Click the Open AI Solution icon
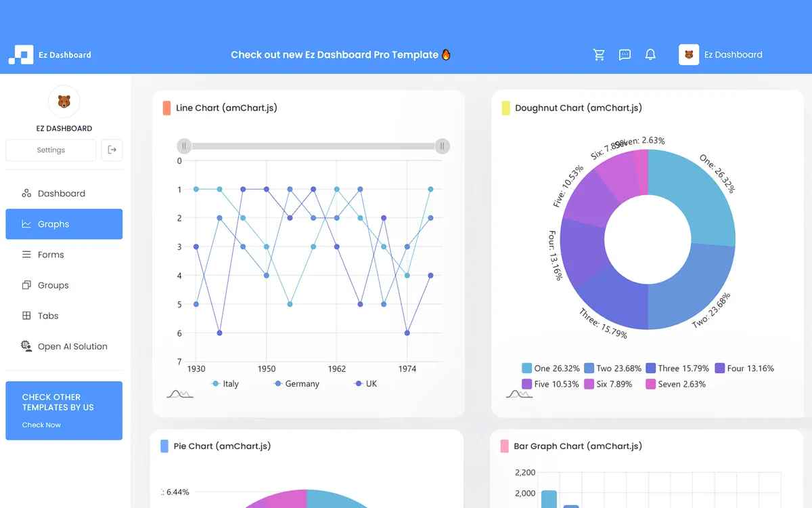This screenshot has width=812, height=508. pos(26,346)
